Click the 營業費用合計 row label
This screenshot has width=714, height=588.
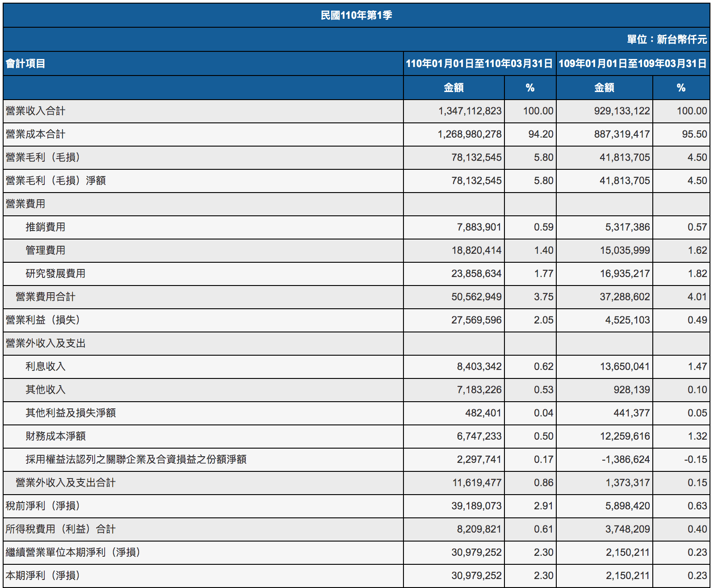[x=46, y=297]
